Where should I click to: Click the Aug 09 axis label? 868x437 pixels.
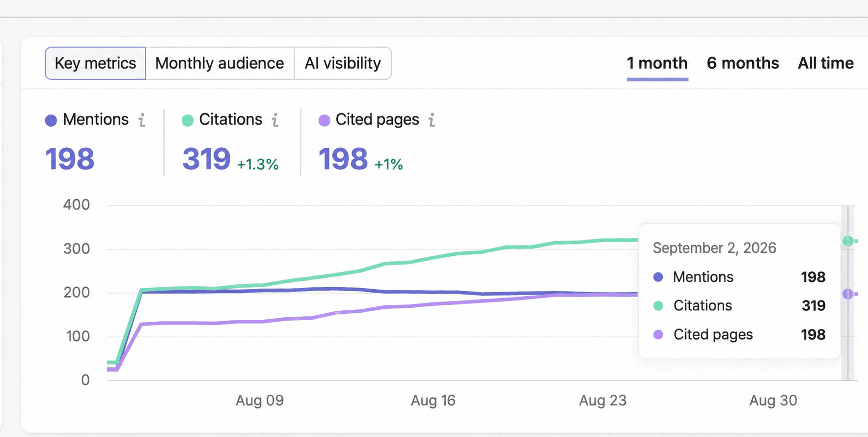click(x=260, y=401)
